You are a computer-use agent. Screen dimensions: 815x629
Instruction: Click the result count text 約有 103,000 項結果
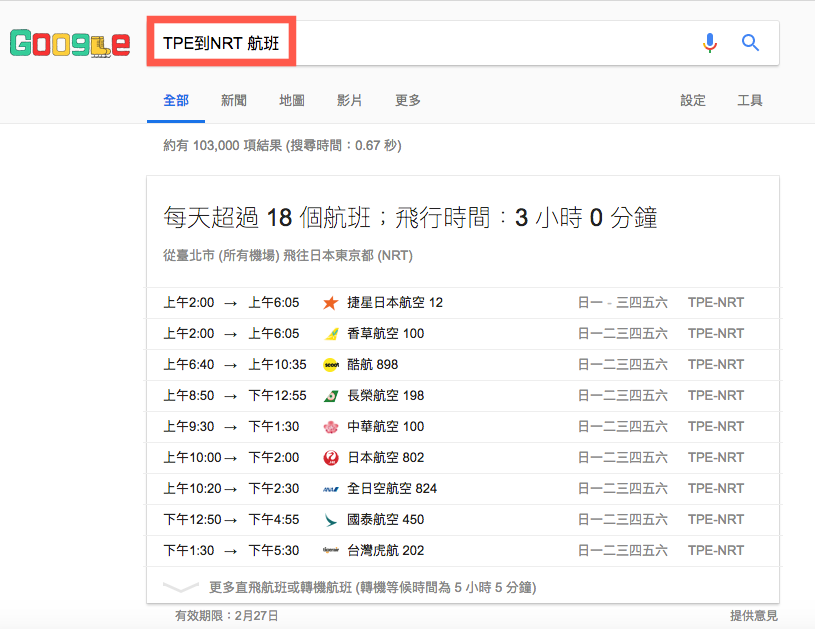click(222, 146)
